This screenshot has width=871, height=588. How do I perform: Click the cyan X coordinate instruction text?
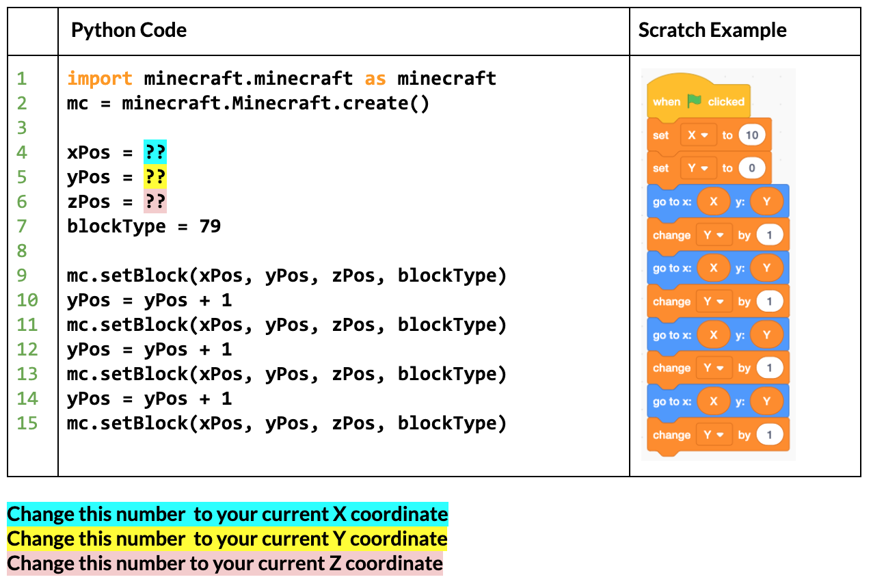coord(228,513)
